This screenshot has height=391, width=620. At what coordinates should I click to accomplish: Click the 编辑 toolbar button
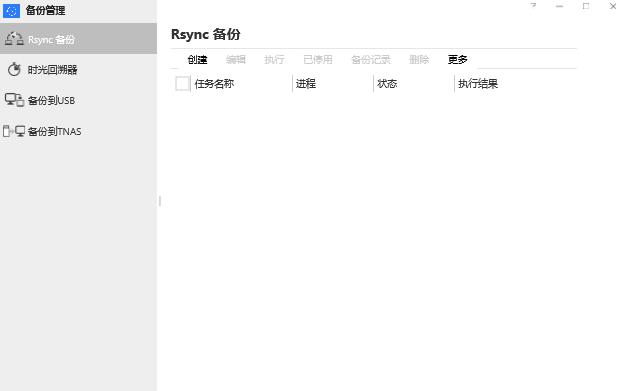click(236, 60)
